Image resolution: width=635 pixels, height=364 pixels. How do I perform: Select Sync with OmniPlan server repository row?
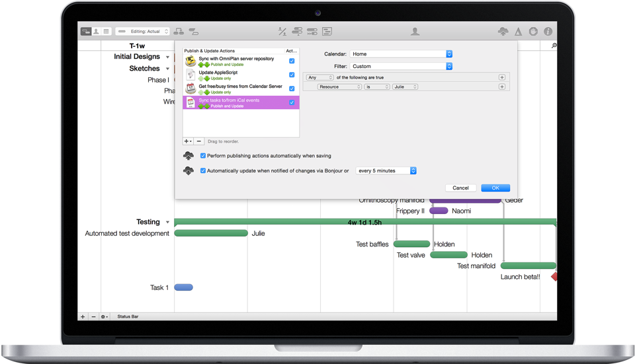point(241,61)
